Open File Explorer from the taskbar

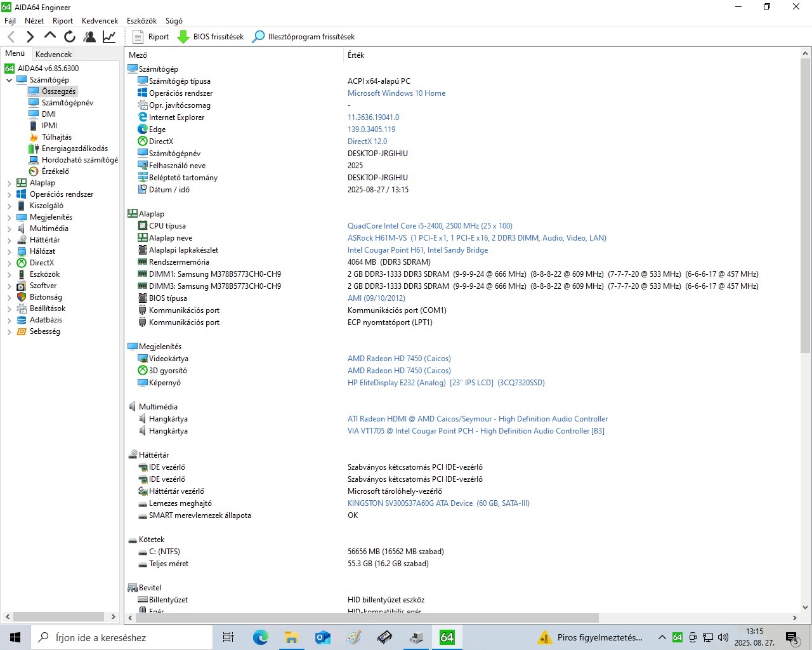point(291,637)
